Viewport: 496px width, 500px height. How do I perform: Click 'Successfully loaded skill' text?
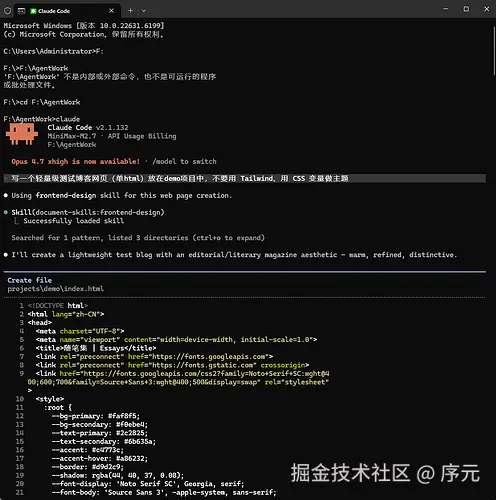point(74,221)
